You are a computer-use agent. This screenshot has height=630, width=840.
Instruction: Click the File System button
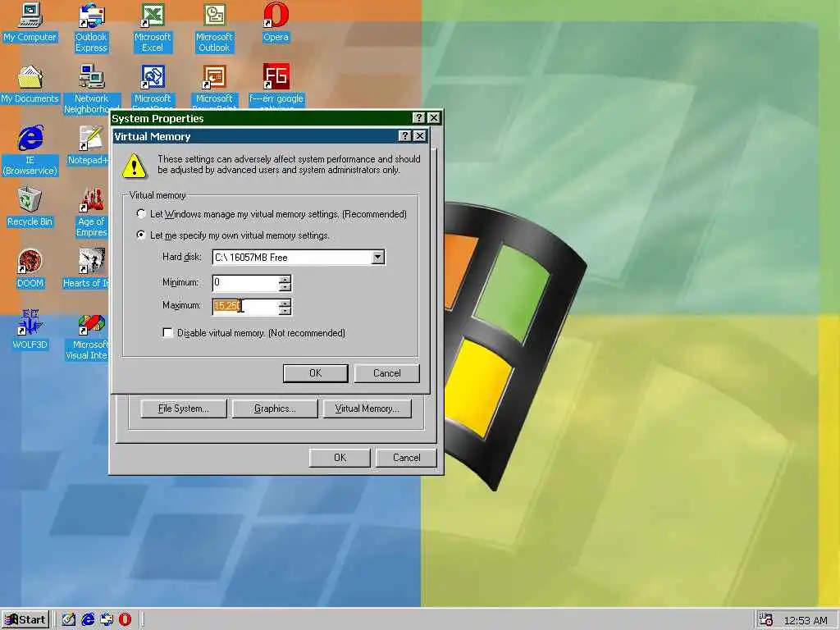184,409
